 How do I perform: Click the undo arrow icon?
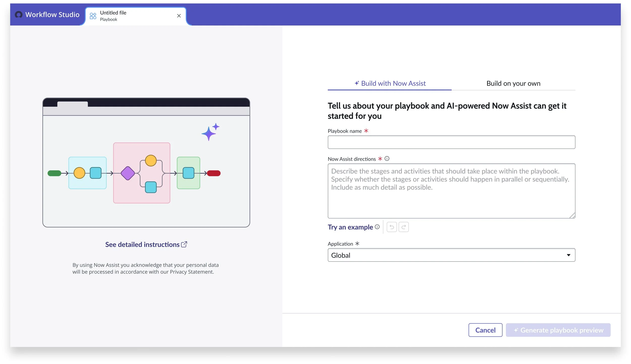[x=391, y=227]
